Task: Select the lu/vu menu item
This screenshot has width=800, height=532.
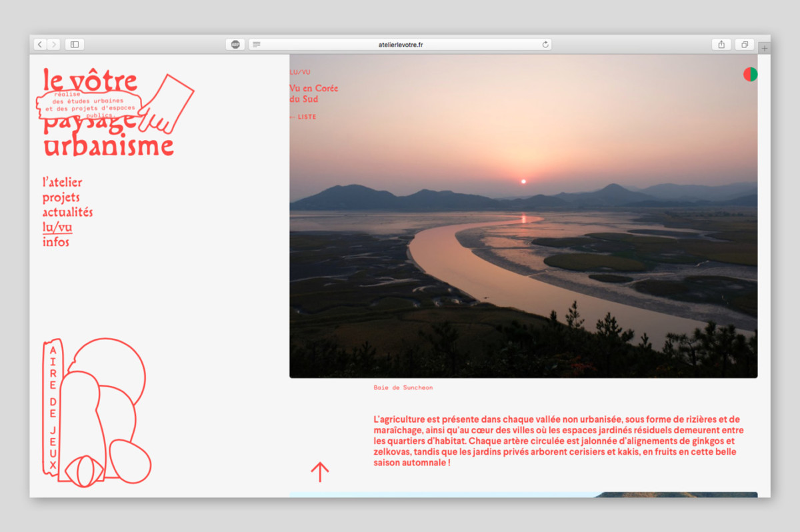Action: [x=57, y=227]
